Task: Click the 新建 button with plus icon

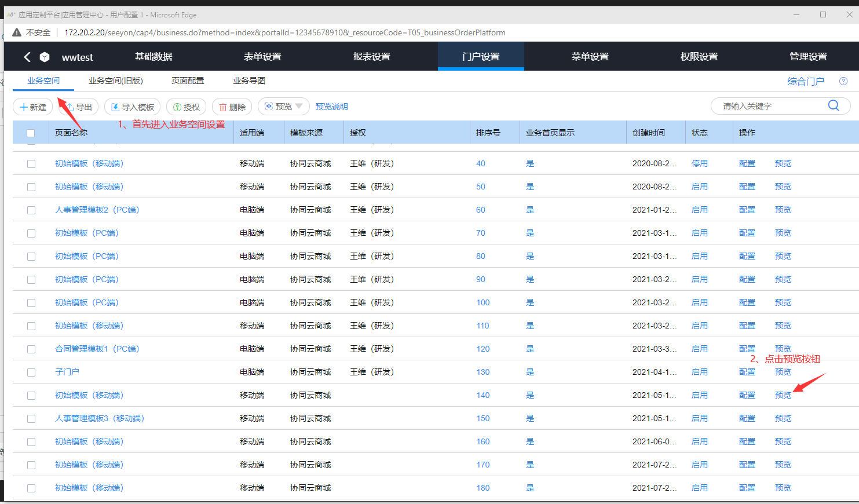Action: [x=33, y=107]
